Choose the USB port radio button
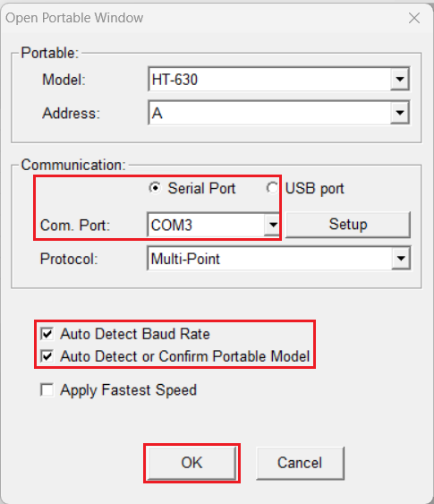 pos(272,188)
